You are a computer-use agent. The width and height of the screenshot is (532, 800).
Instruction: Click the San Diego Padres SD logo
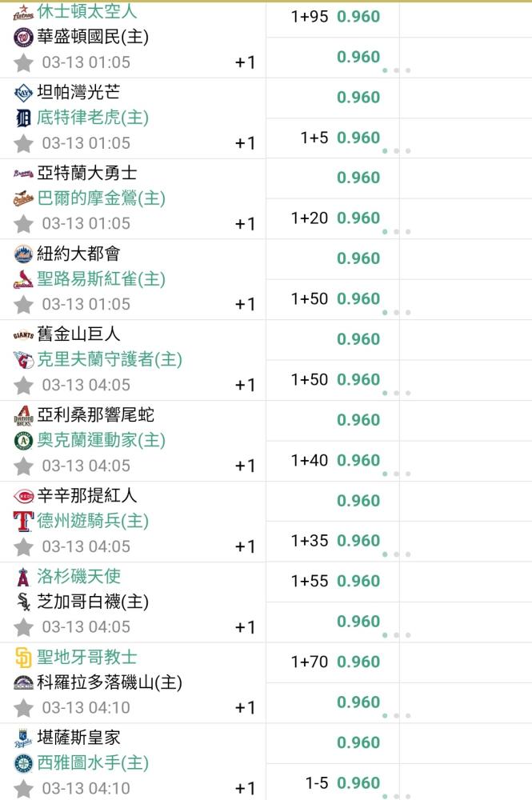[x=23, y=658]
